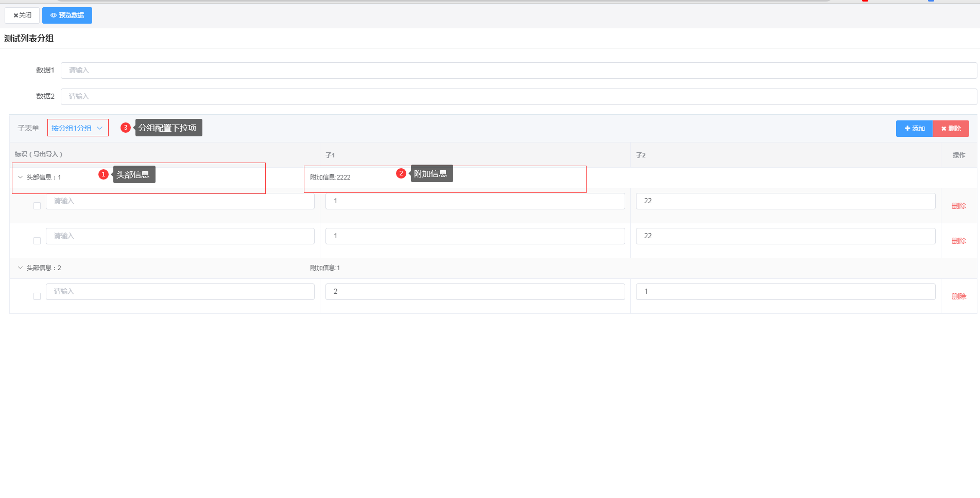
Task: Click the 关闭 close button
Action: point(22,15)
